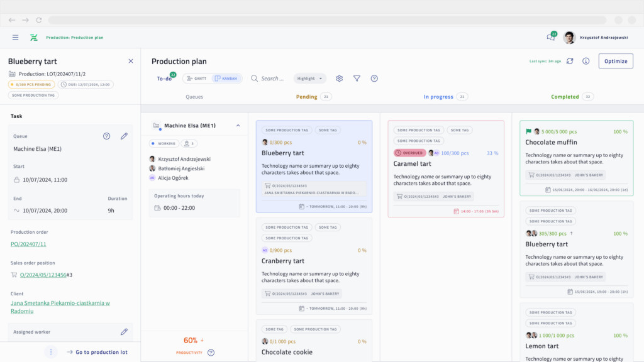Click the info icon next to Optimize
Screen dimensions: 644x362
586,61
